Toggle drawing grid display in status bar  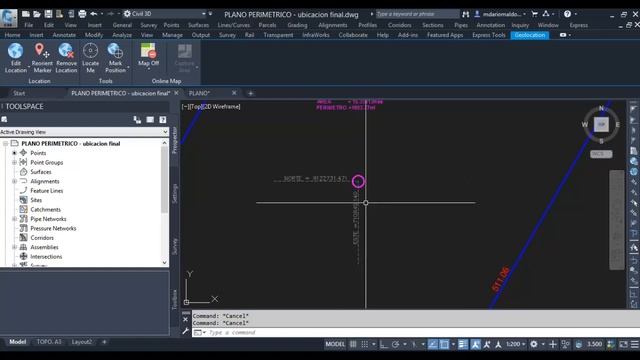pyautogui.click(x=353, y=344)
